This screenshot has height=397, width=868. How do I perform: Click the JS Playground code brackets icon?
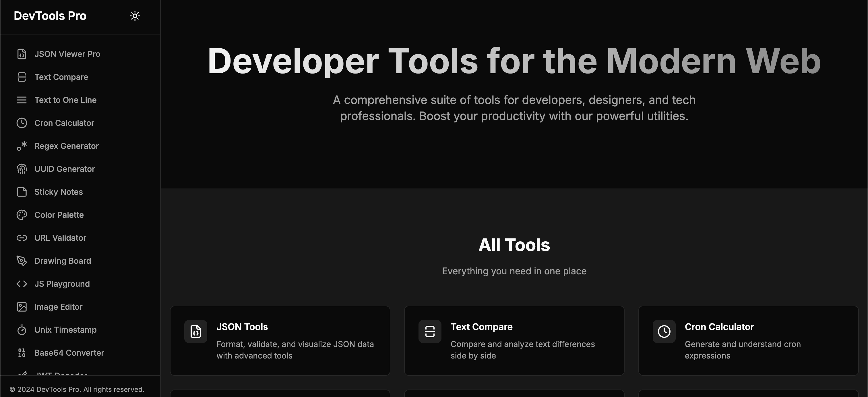click(x=22, y=284)
